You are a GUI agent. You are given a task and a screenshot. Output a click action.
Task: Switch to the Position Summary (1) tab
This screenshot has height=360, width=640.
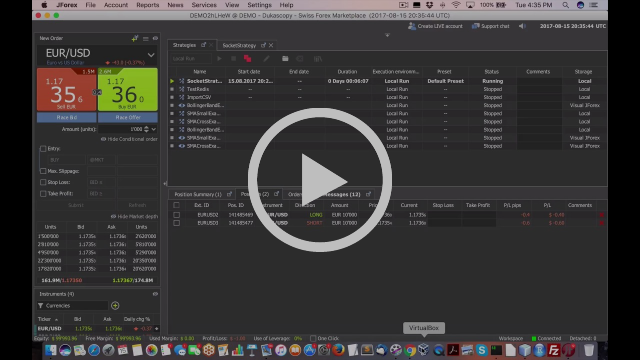(x=198, y=194)
